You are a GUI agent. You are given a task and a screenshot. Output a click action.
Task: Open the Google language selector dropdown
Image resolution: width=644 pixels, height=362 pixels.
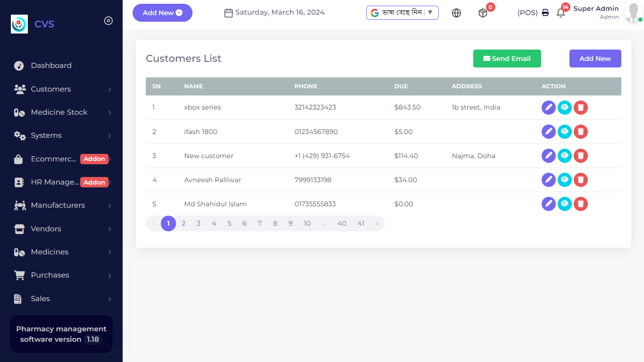coord(402,13)
